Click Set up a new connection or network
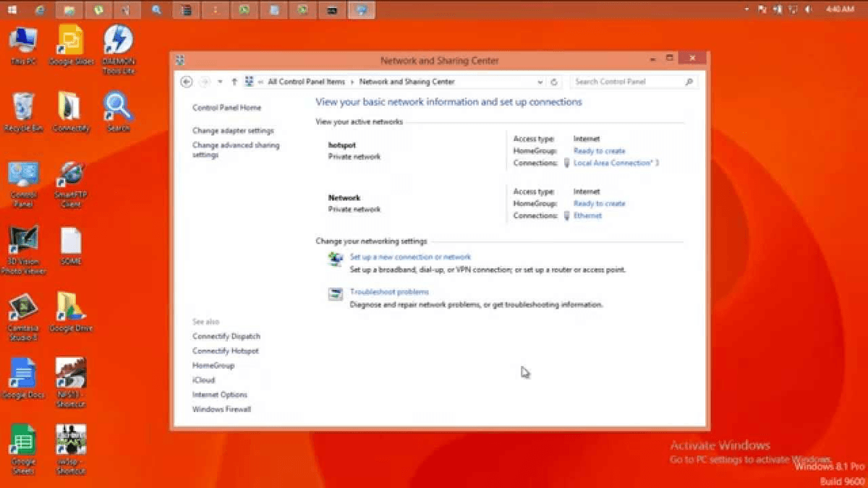868x488 pixels. click(x=410, y=257)
